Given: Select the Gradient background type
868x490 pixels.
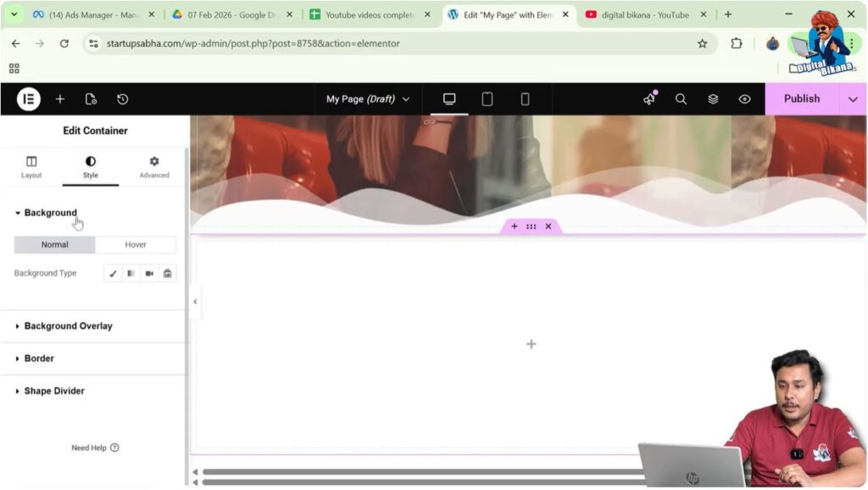Looking at the screenshot, I should (x=131, y=273).
